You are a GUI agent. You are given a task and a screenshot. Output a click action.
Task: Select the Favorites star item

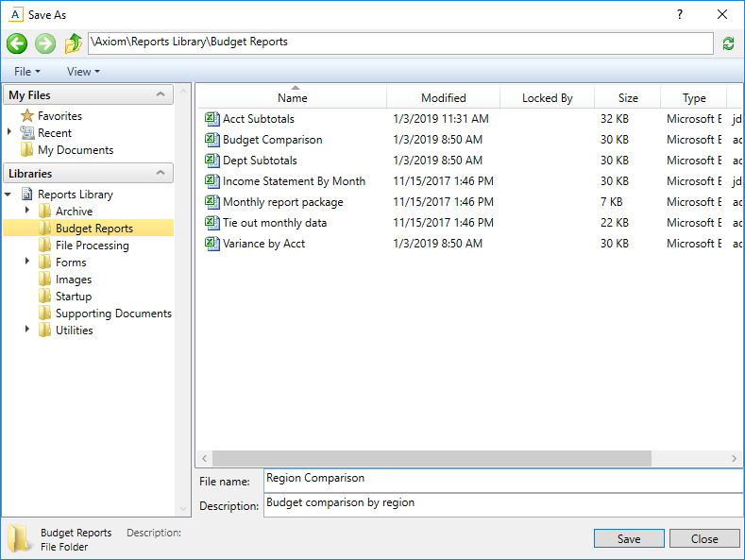(27, 116)
